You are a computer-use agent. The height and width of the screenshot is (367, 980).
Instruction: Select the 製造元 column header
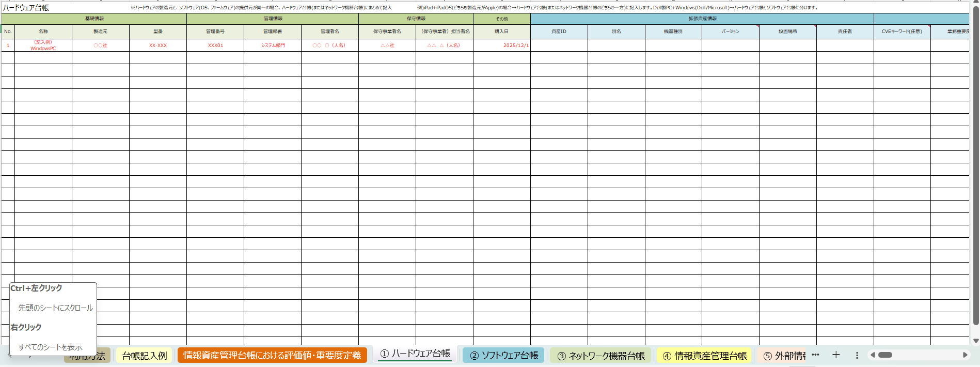pos(101,32)
